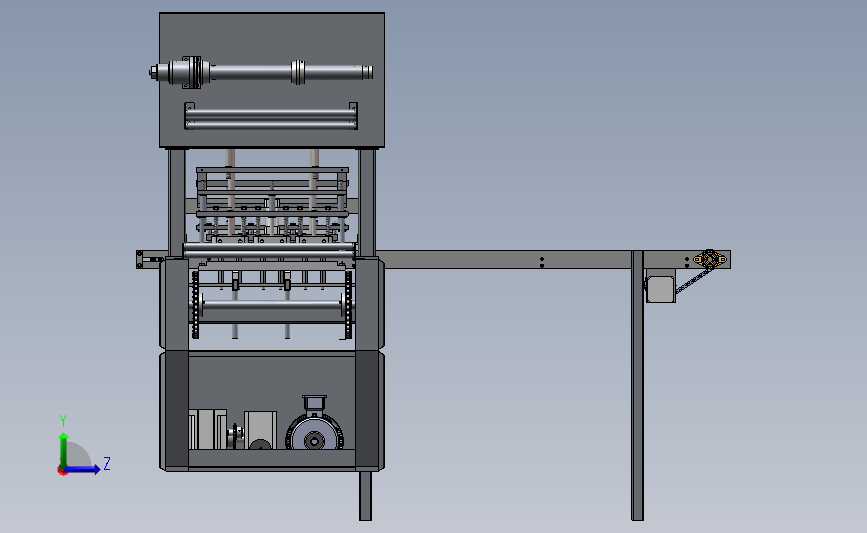The width and height of the screenshot is (867, 533).
Task: Select the electric motor in the base cabinet
Action: pos(314,424)
